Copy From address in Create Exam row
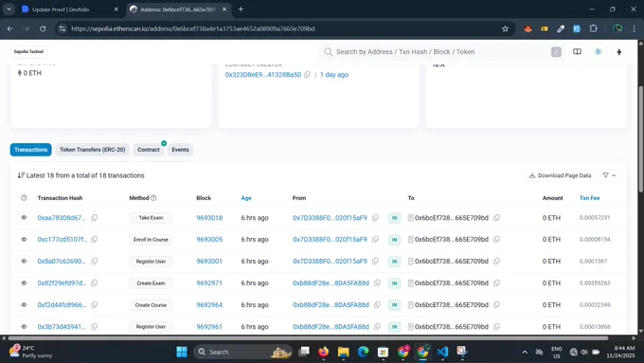644x363 pixels. (x=378, y=282)
